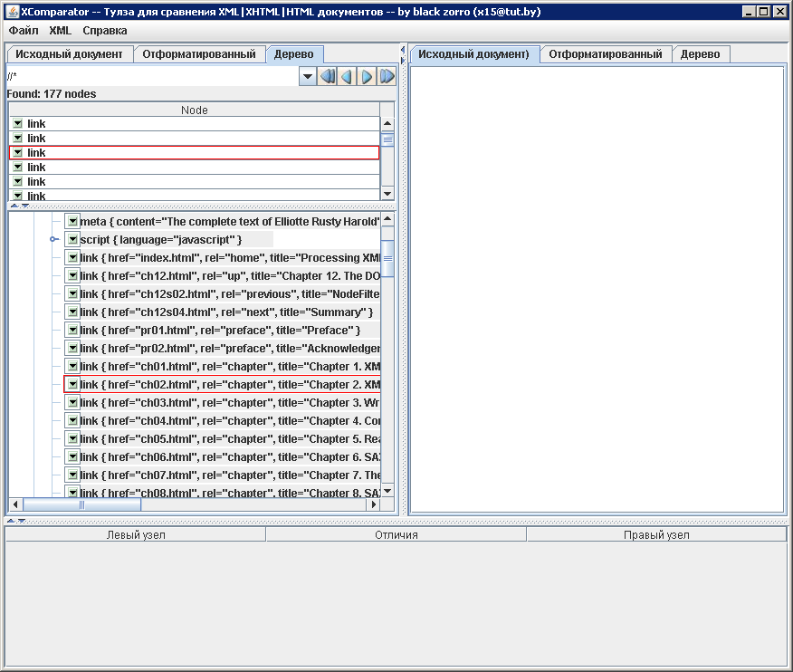This screenshot has height=672, width=793.
Task: Jump to first found node button
Action: coord(328,77)
